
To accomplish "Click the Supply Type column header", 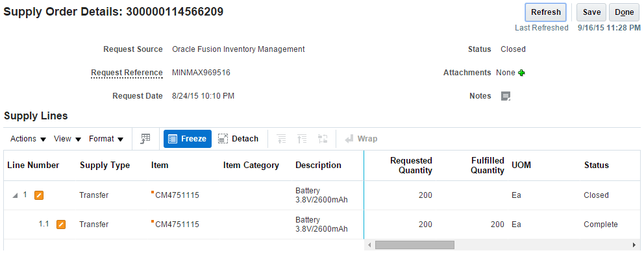I will coord(105,165).
